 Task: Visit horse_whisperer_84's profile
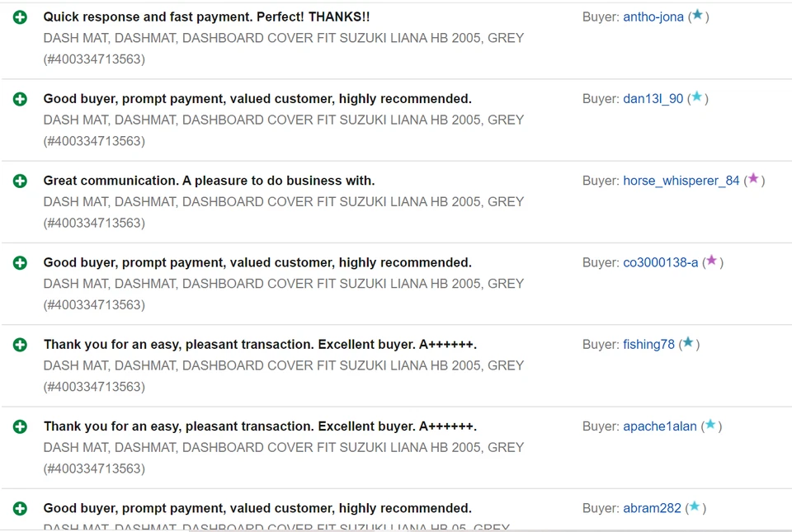pos(681,181)
